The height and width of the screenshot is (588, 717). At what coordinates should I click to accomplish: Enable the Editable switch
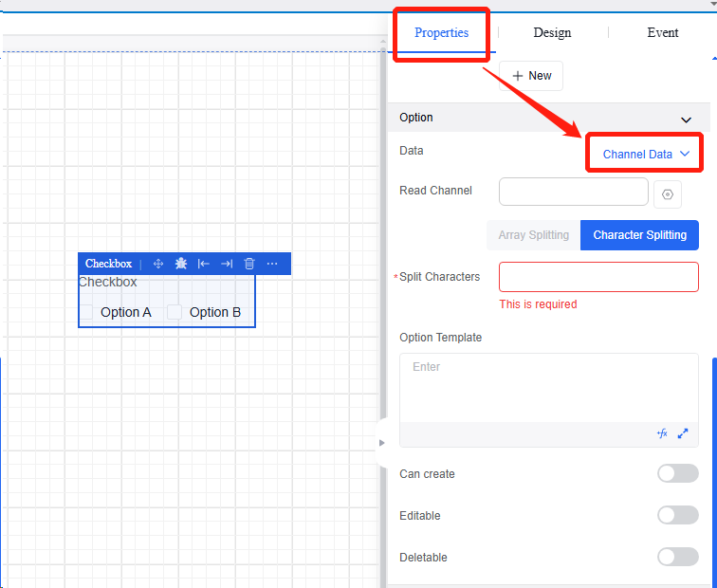(678, 515)
